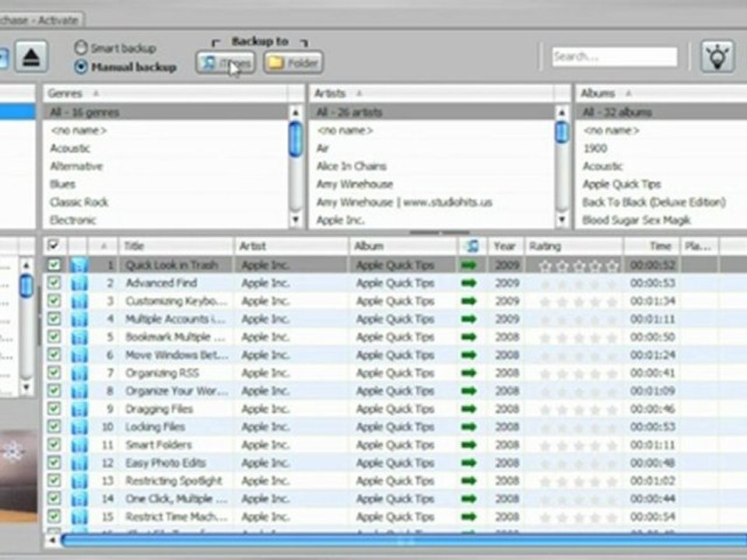Click media icon for Locking Files row
747x560 pixels.
79,427
